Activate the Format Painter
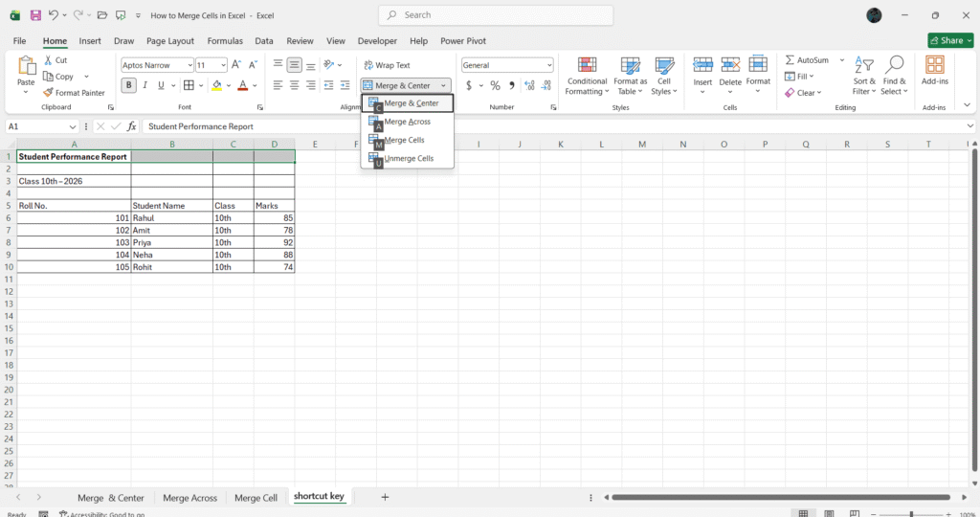 (74, 93)
